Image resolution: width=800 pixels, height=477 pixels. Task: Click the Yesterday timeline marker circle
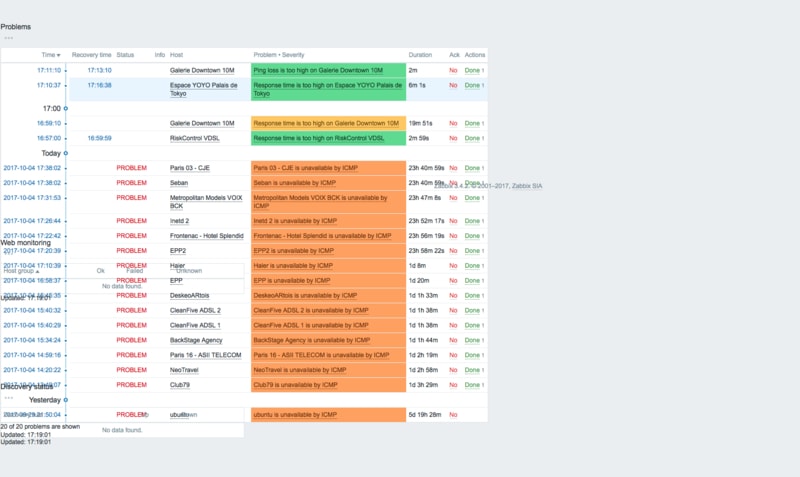click(x=65, y=400)
